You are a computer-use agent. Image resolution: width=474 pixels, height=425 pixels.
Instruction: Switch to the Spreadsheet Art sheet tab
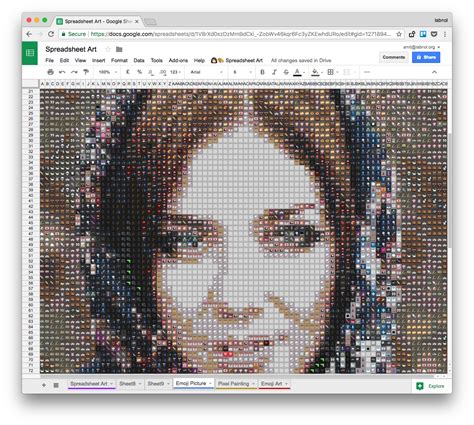[89, 384]
